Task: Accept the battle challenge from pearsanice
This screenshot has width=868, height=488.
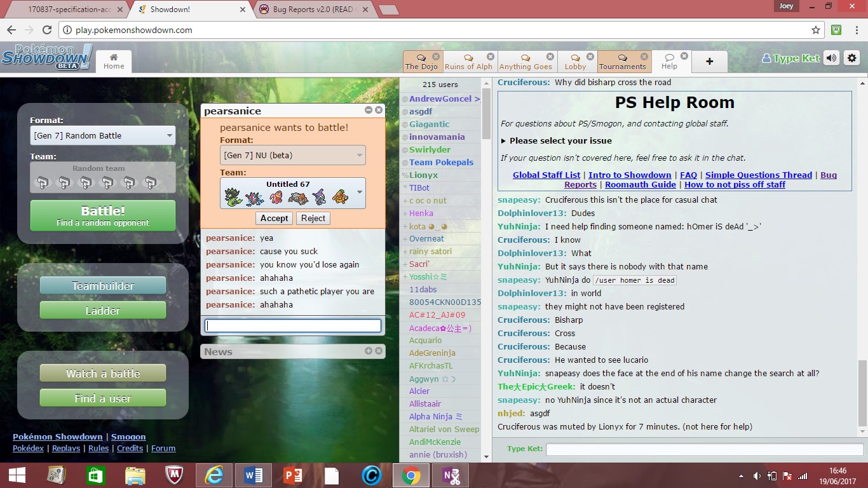Action: pyautogui.click(x=274, y=218)
